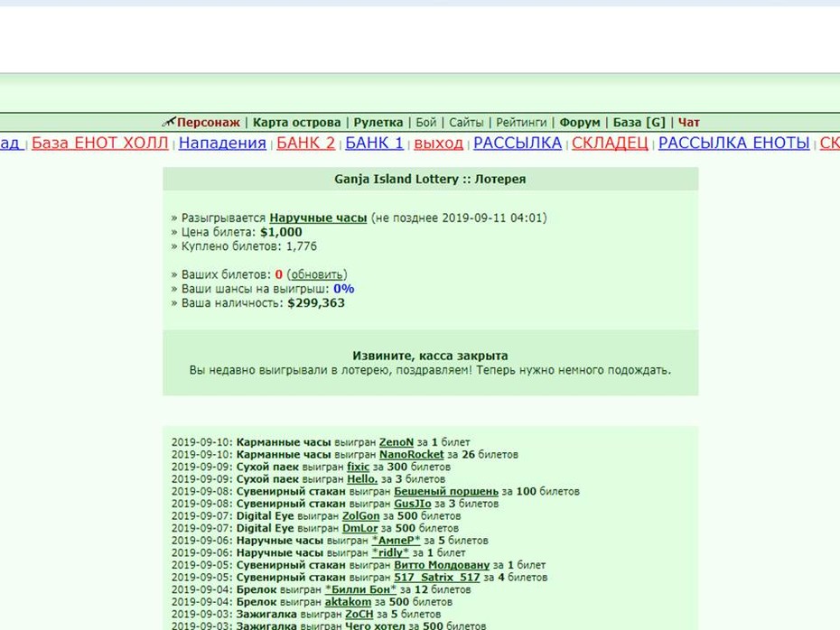Open winner Hello. profile
This screenshot has height=630, width=840.
click(x=362, y=479)
